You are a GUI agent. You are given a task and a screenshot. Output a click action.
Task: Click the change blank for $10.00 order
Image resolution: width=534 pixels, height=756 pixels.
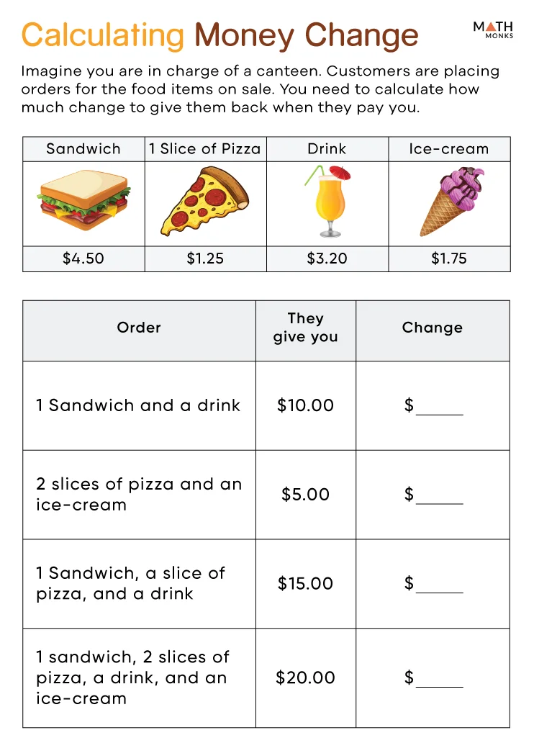(x=439, y=408)
